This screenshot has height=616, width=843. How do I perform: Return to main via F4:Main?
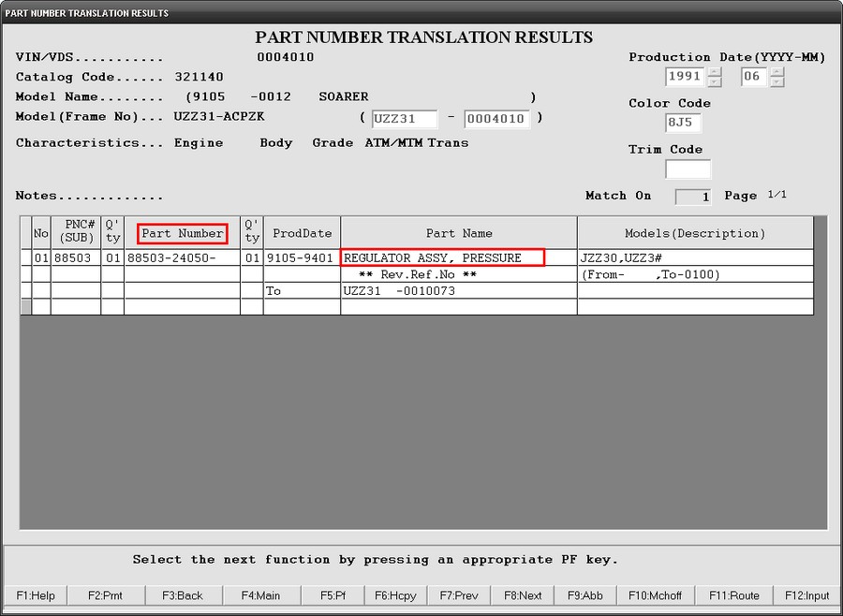click(x=260, y=595)
